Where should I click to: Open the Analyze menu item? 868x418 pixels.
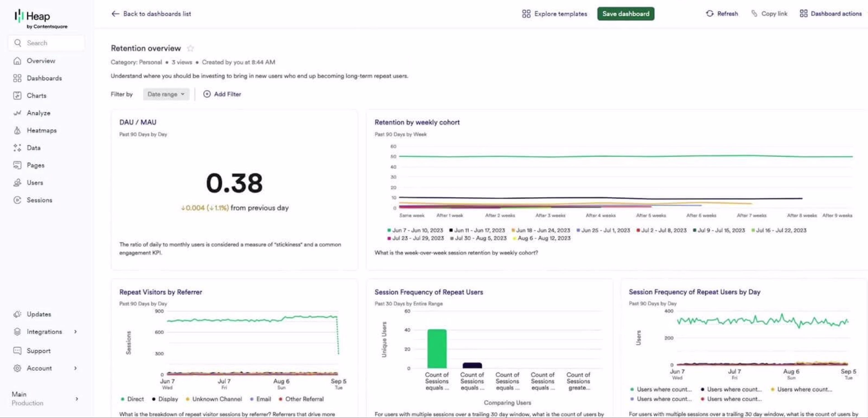click(x=38, y=113)
